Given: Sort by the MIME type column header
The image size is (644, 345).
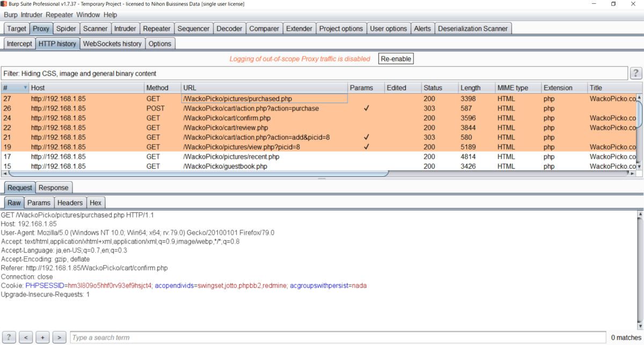Looking at the screenshot, I should pos(518,88).
